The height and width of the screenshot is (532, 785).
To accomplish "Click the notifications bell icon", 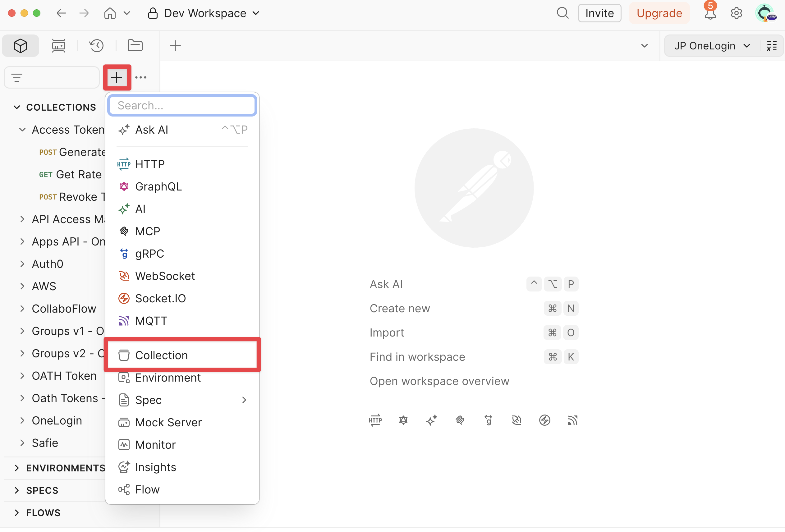I will pyautogui.click(x=710, y=13).
